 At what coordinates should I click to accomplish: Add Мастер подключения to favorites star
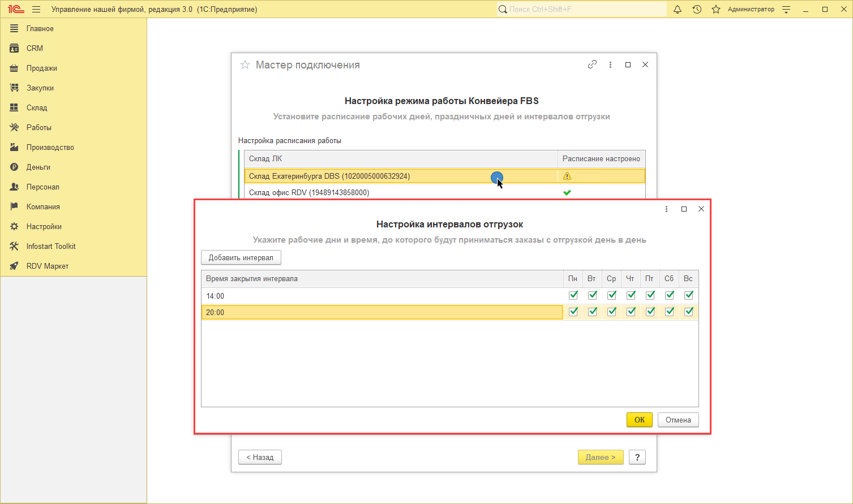point(245,65)
